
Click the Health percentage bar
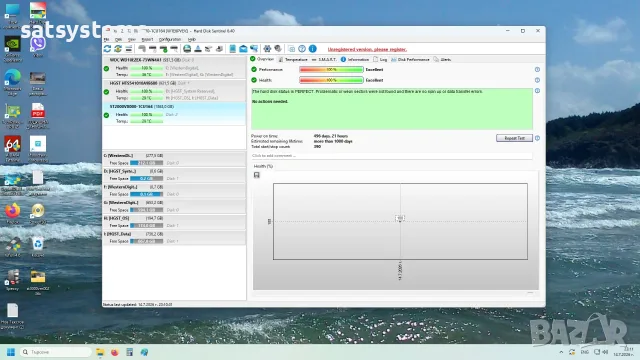331,80
